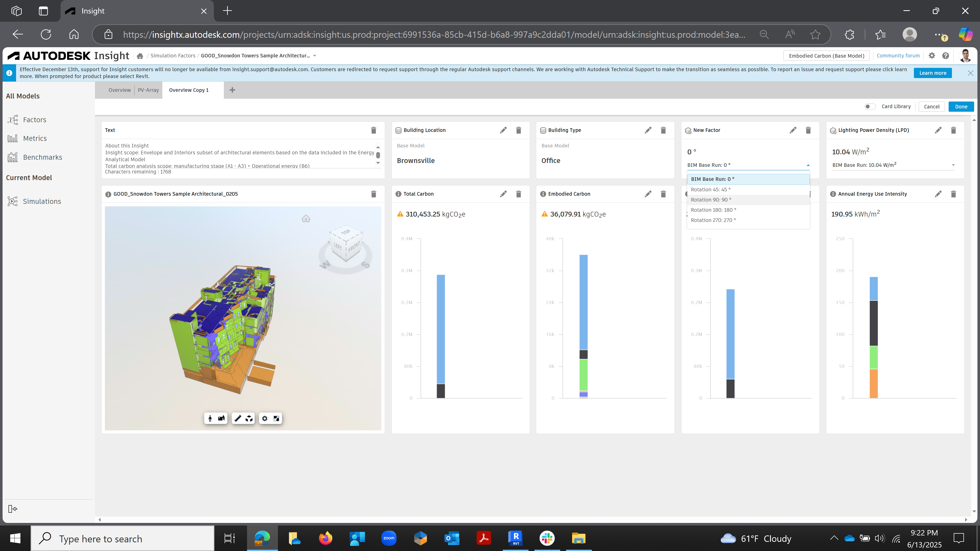The height and width of the screenshot is (551, 980).
Task: Open Slack from the taskbar
Action: click(x=547, y=538)
